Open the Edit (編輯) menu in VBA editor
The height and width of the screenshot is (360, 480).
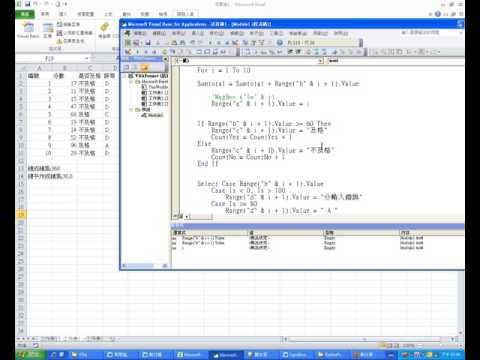point(159,33)
